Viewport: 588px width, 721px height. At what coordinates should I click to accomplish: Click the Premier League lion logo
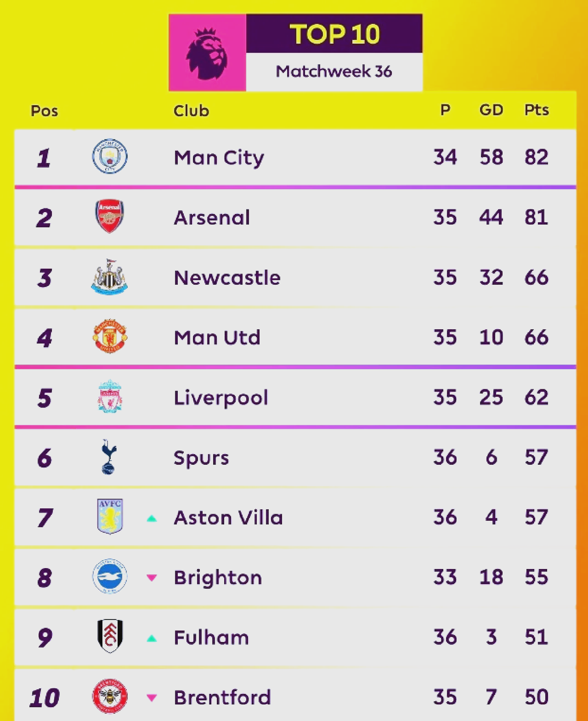tap(207, 53)
